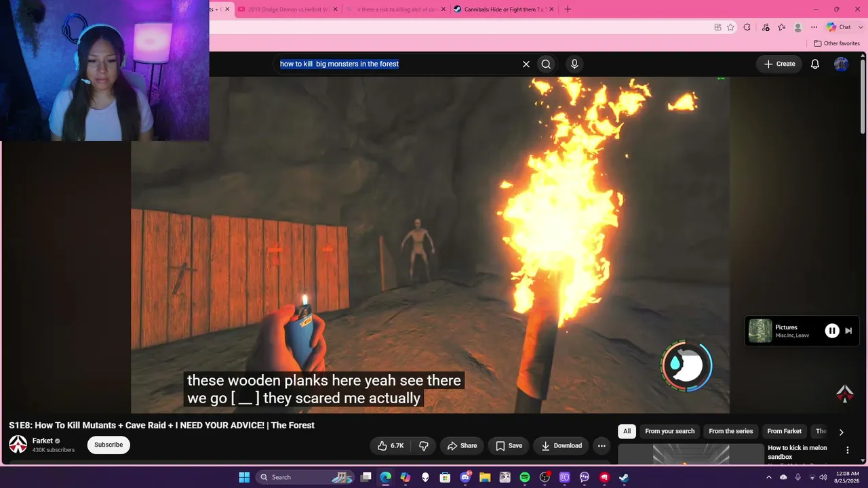
Task: Open the taskbar clock and date
Action: coord(848,477)
